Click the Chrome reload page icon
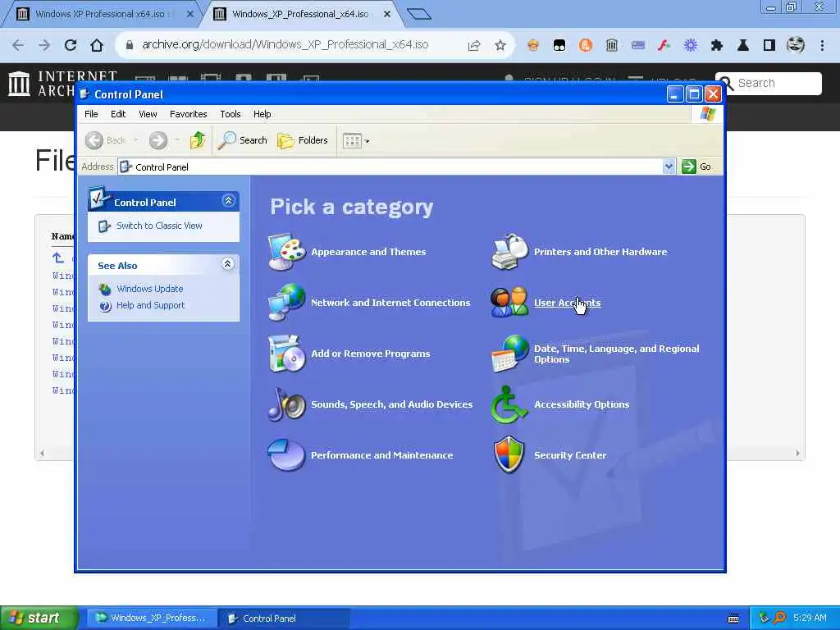 [71, 45]
